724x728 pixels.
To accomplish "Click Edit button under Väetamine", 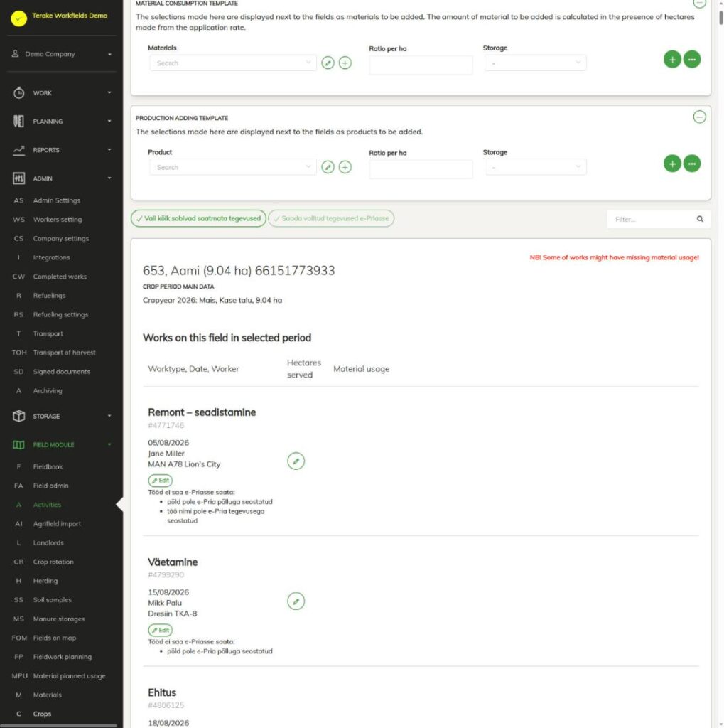I will point(160,630).
